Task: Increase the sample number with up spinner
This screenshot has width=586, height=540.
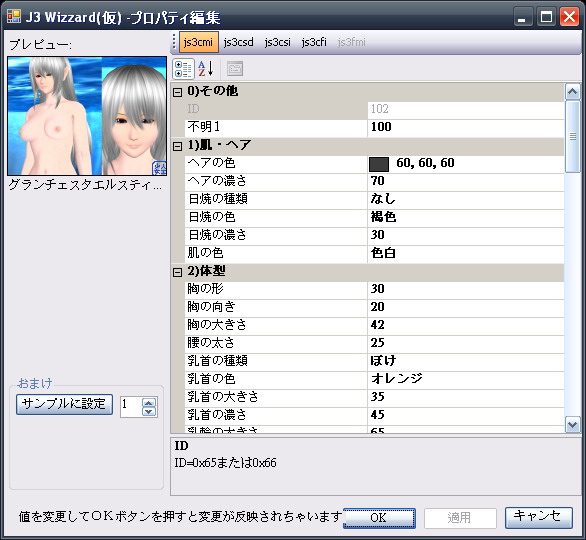Action: point(149,402)
